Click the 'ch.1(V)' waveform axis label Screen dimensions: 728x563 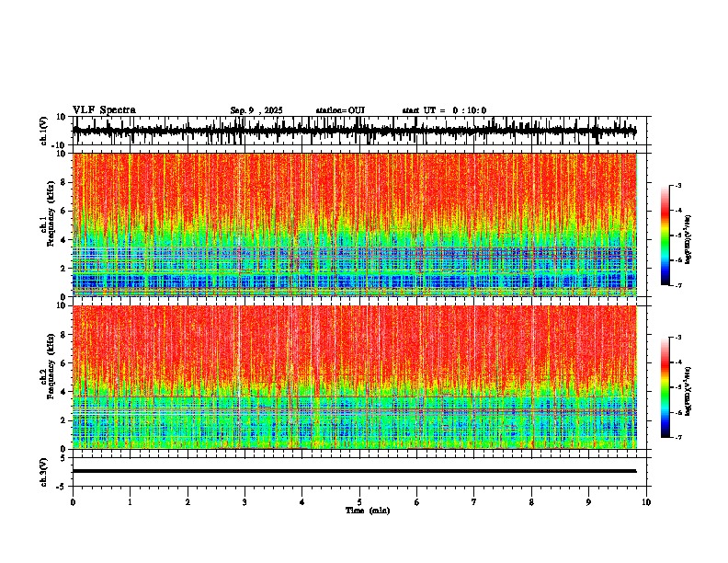(44, 132)
